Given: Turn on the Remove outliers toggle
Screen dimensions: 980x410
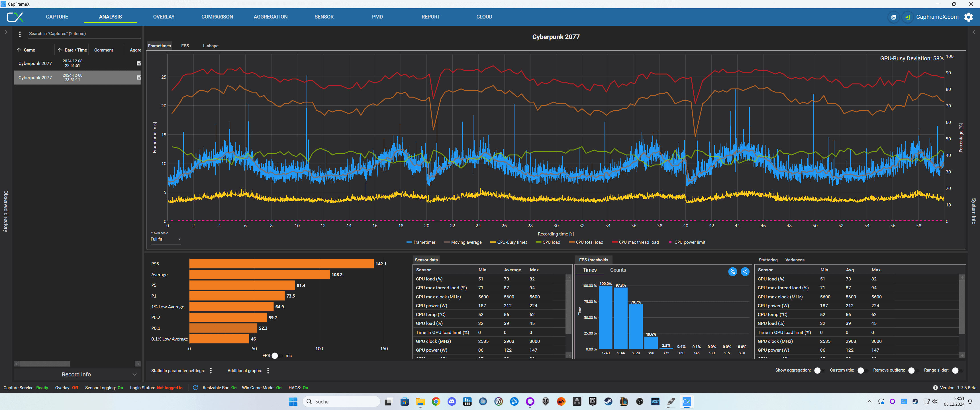Looking at the screenshot, I should (913, 370).
